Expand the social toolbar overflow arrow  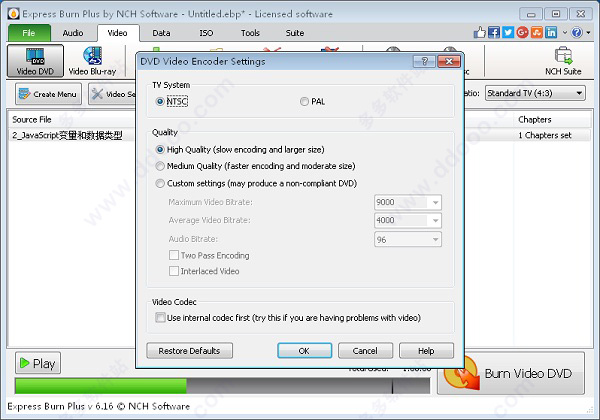[x=564, y=33]
